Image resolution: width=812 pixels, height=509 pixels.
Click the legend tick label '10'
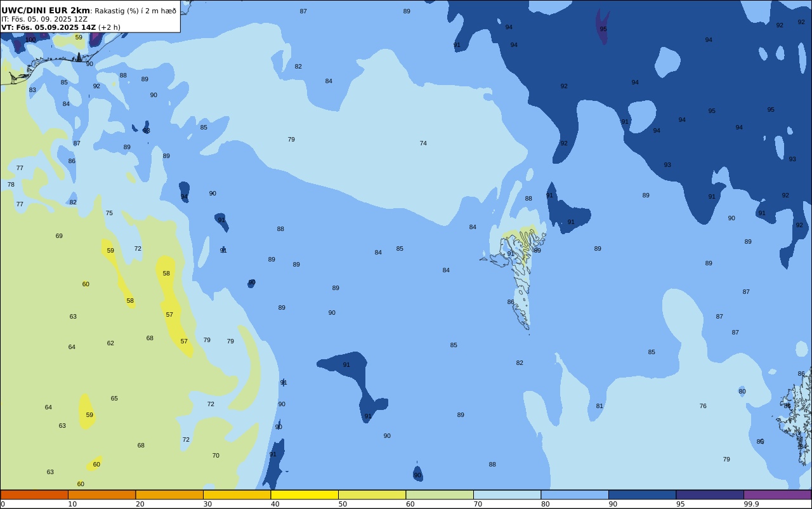point(72,504)
